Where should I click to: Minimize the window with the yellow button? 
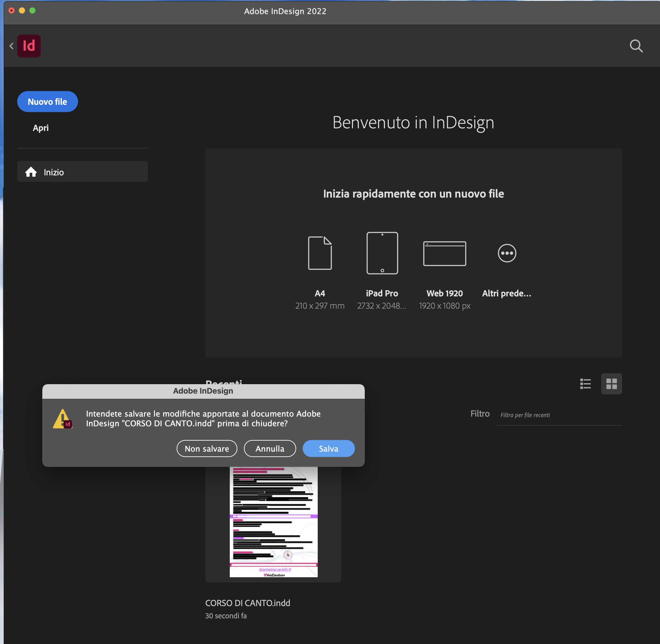pos(22,10)
